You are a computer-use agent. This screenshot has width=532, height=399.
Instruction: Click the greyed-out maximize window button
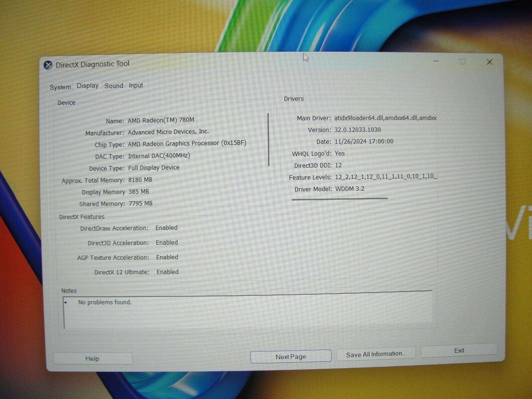coord(463,62)
